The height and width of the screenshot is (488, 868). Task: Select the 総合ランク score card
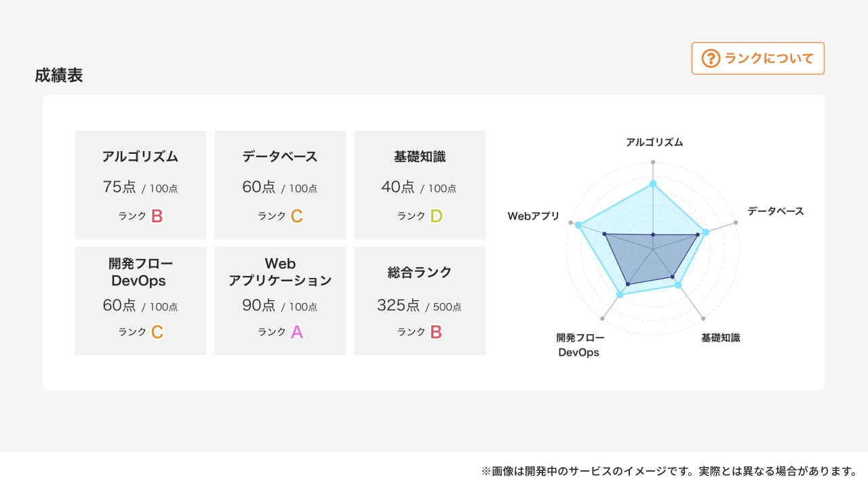[x=420, y=300]
